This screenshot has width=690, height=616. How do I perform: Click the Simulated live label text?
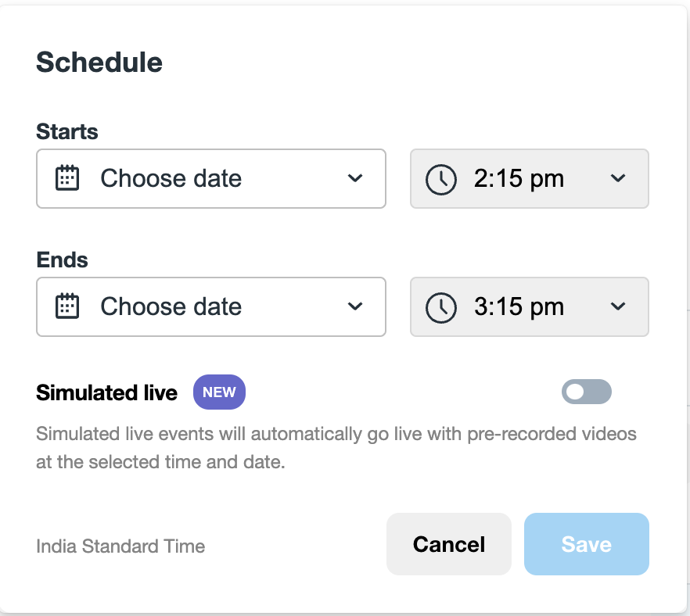[x=106, y=392]
